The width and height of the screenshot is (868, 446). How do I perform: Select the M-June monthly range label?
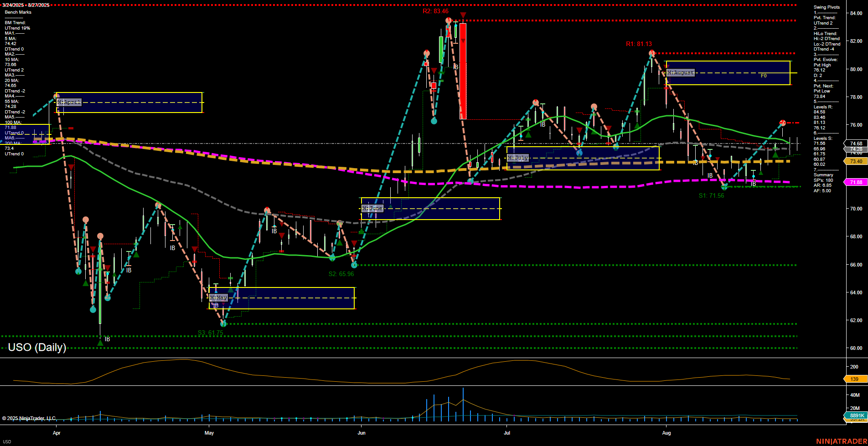coord(372,208)
